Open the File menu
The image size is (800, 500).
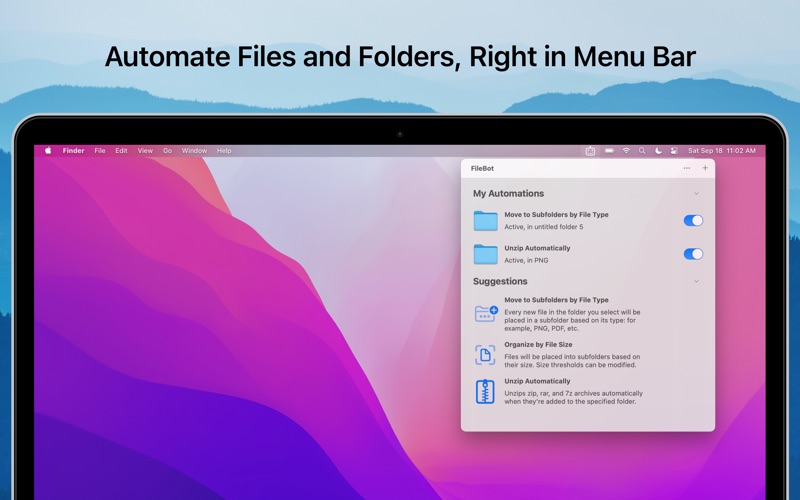click(100, 151)
